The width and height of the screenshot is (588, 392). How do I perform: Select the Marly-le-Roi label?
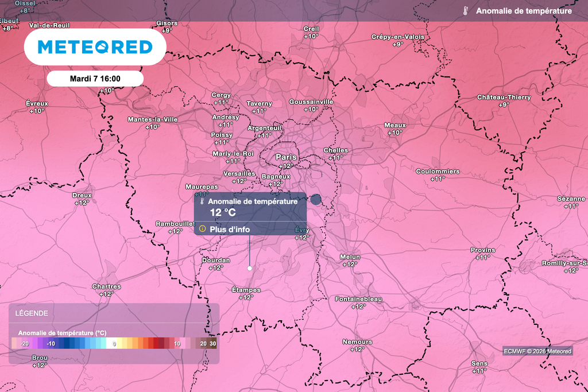(x=233, y=154)
